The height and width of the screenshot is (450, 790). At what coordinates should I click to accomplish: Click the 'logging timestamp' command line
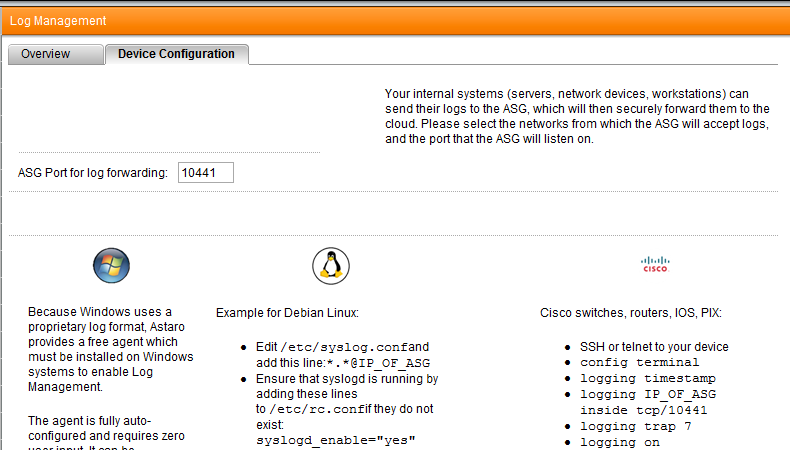click(647, 378)
